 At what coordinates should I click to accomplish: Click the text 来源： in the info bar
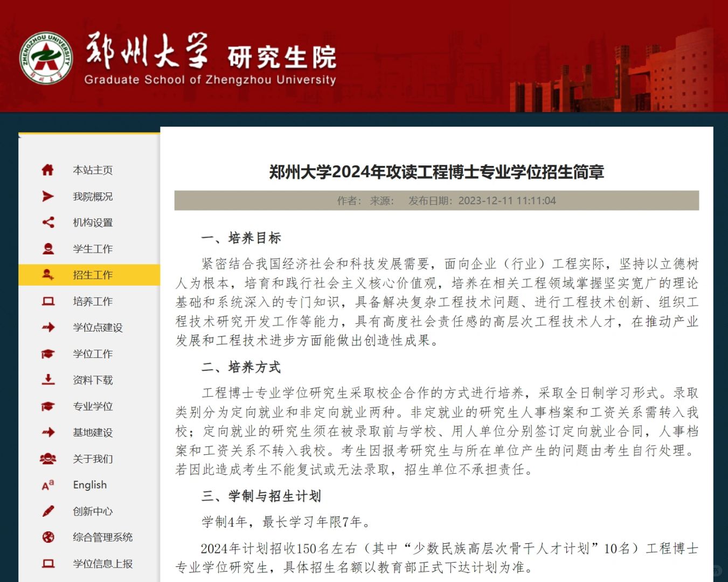pos(382,201)
